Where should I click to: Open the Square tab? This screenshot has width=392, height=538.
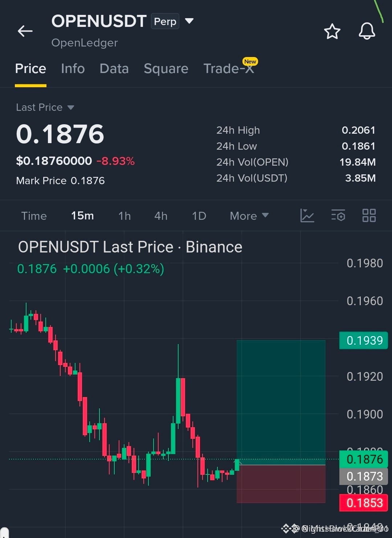(166, 69)
